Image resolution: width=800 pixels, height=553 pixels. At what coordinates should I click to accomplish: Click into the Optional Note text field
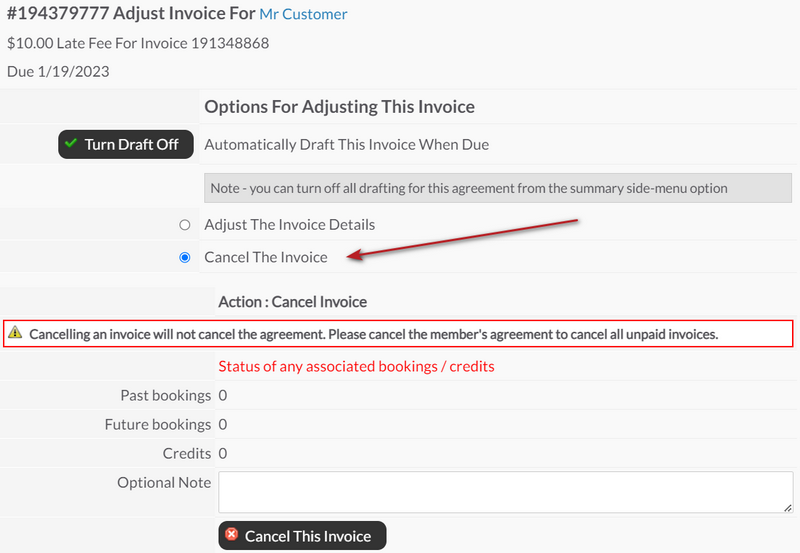506,492
